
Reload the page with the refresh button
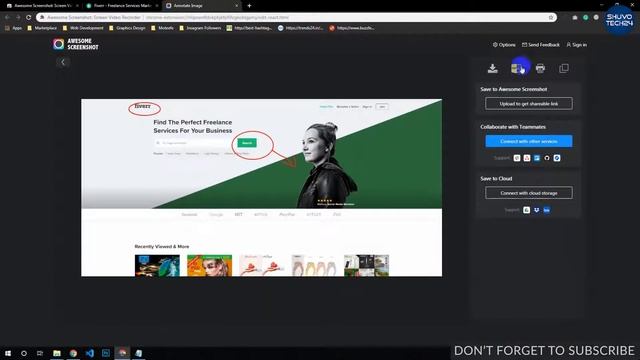29,18
